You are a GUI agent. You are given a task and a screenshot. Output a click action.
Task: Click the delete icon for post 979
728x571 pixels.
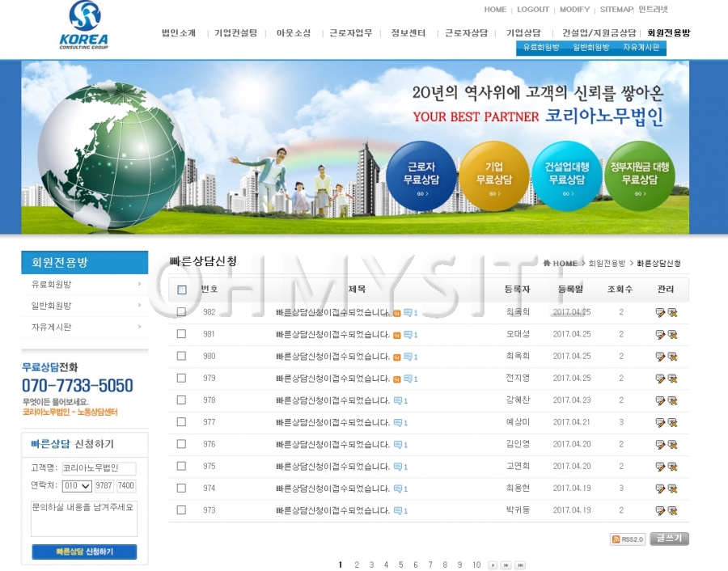(x=672, y=379)
